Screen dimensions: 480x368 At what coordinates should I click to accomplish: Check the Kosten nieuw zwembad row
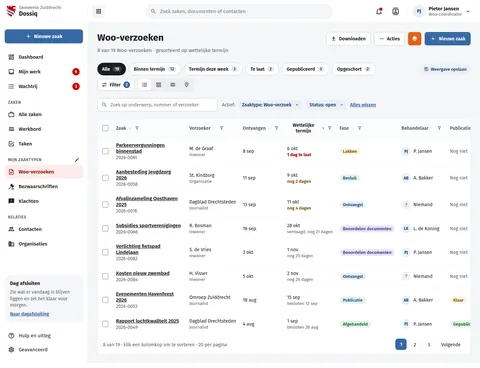coord(105,276)
